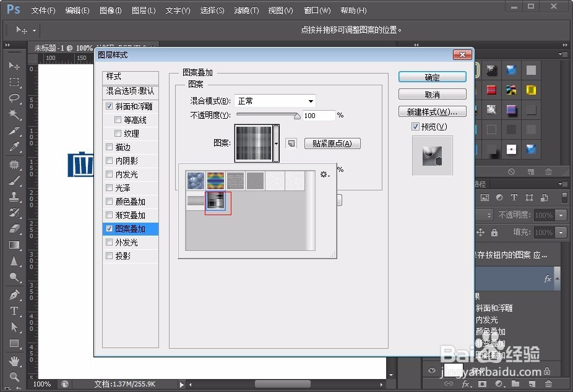The width and height of the screenshot is (573, 392).
Task: Select the Dodge tool
Action: (x=14, y=278)
